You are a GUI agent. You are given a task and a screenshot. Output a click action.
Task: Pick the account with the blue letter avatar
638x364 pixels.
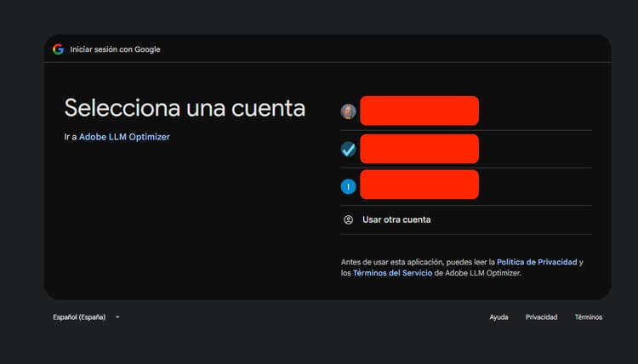click(466, 186)
